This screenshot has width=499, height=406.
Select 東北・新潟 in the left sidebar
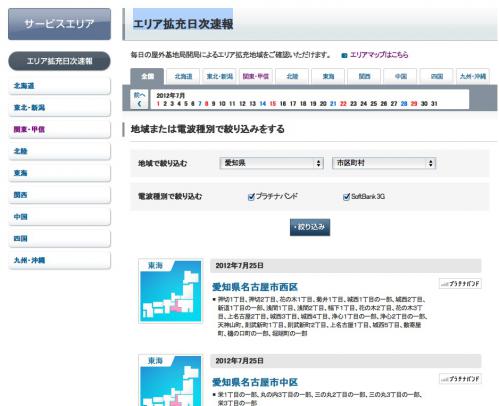pos(59,108)
